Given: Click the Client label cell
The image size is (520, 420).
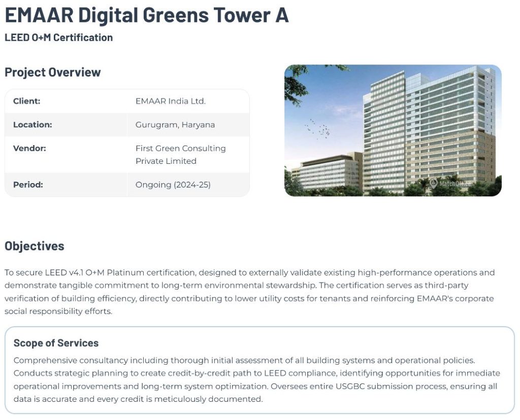Looking at the screenshot, I should (x=27, y=101).
